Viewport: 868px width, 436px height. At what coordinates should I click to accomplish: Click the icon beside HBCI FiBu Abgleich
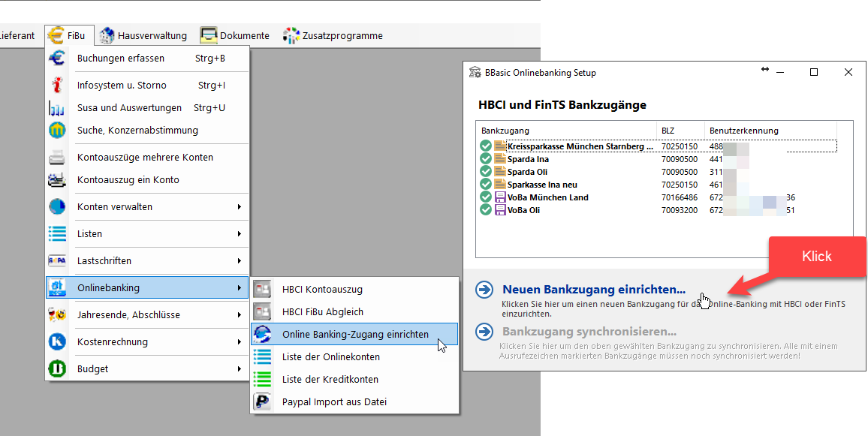coord(262,312)
